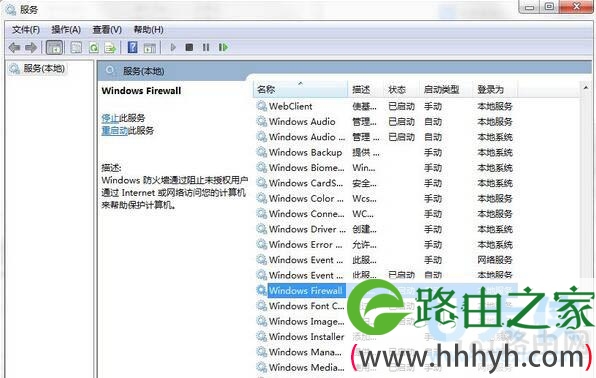Click the Forward arrow toolbar icon
Image resolution: width=596 pixels, height=378 pixels.
31,48
